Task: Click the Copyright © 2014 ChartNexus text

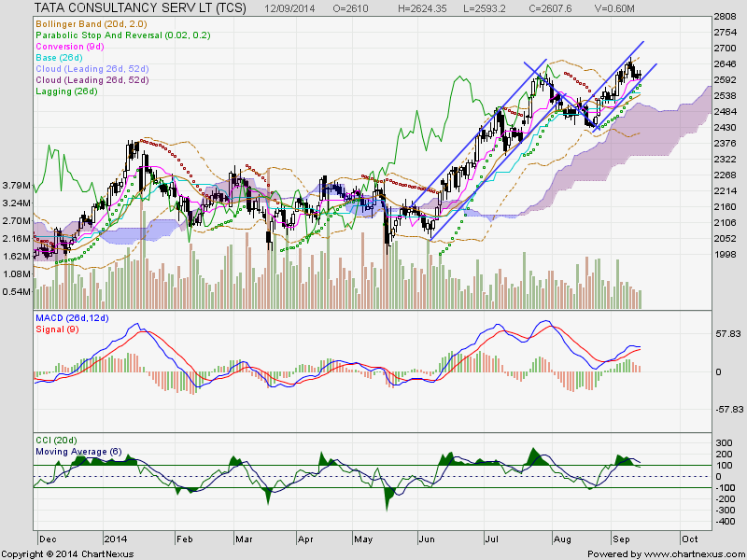Action: 67,554
